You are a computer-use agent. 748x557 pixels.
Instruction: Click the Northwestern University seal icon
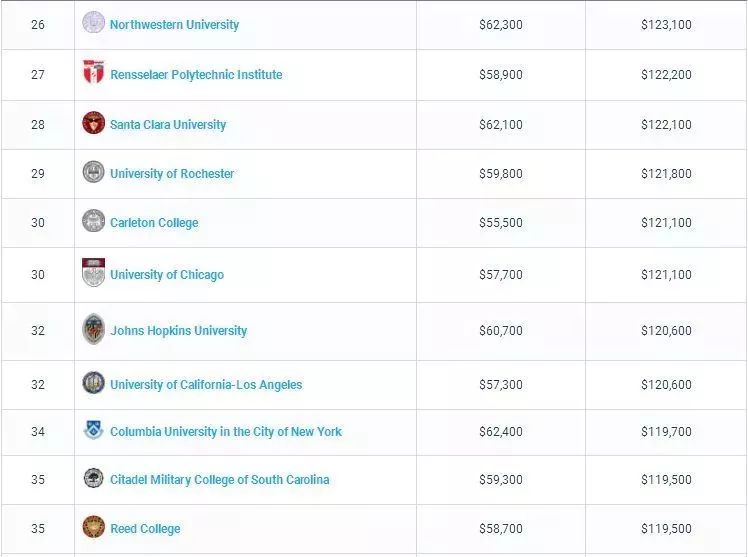tap(93, 23)
